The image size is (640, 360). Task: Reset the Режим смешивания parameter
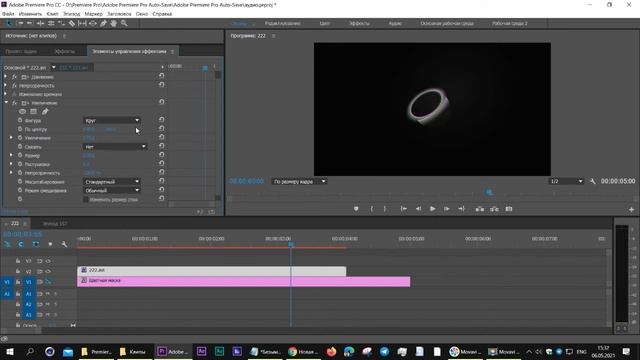pos(162,190)
